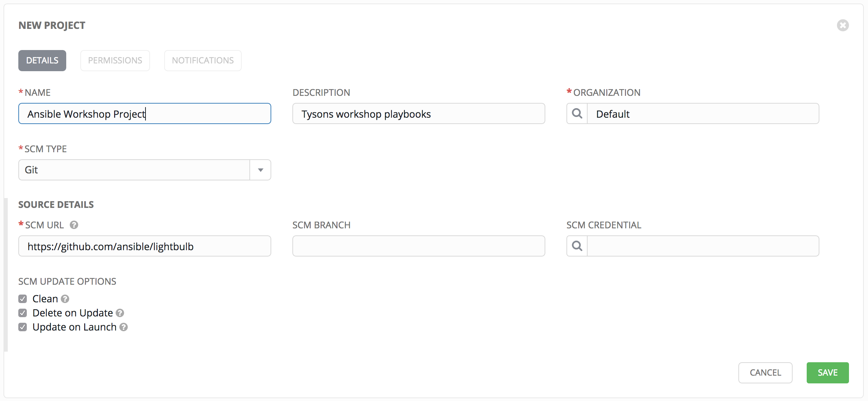The image size is (868, 401).
Task: Uncheck the Update on Launch checkbox
Action: click(23, 327)
